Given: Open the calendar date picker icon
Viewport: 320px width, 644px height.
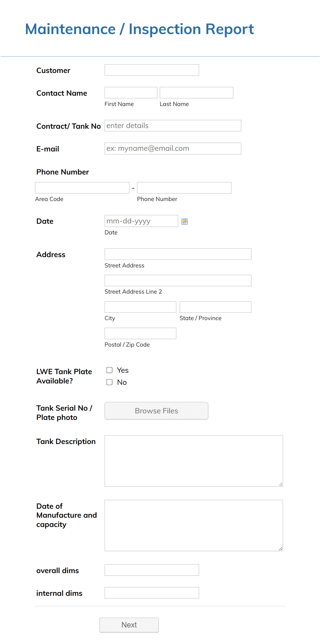Looking at the screenshot, I should 184,221.
